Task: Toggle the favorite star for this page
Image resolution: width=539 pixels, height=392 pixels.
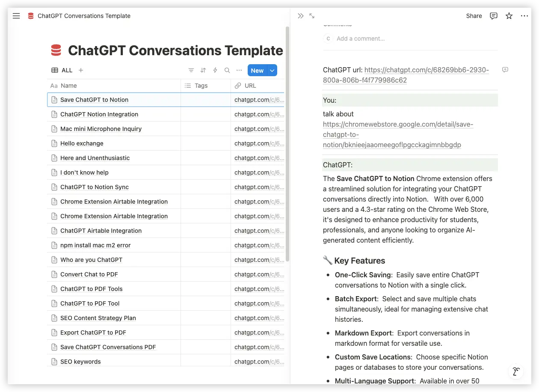Action: coord(509,16)
